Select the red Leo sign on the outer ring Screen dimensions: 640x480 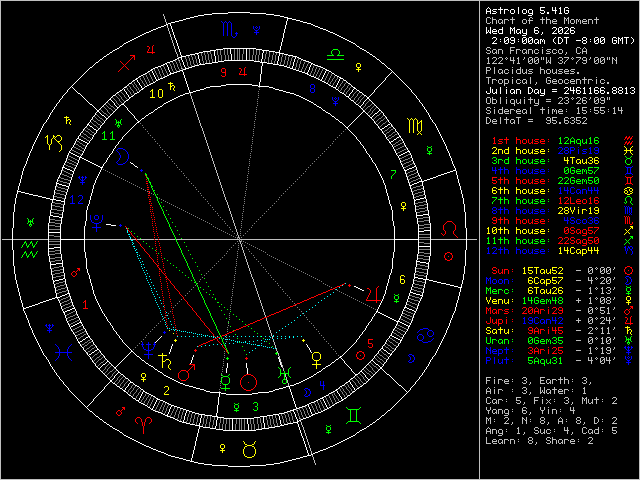pos(450,229)
